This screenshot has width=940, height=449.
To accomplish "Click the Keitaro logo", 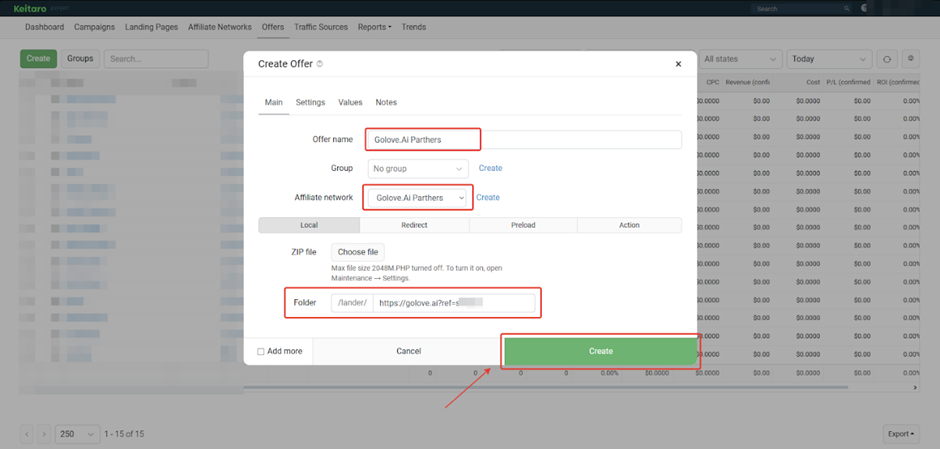I will (28, 8).
